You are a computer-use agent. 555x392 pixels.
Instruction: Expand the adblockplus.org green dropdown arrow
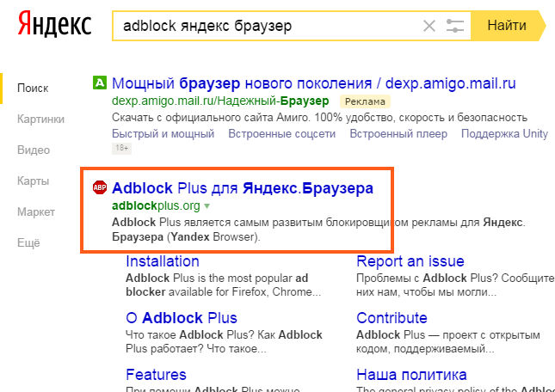[x=207, y=205]
